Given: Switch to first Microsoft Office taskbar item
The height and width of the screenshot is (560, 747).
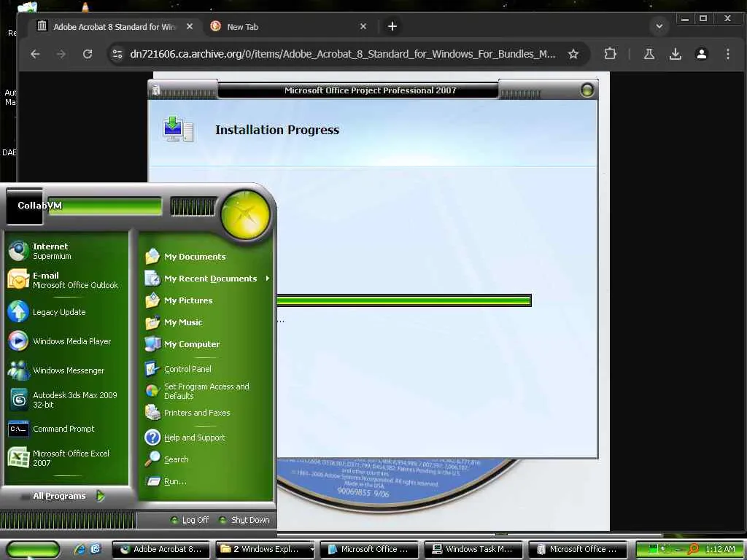Looking at the screenshot, I should coord(369,549).
